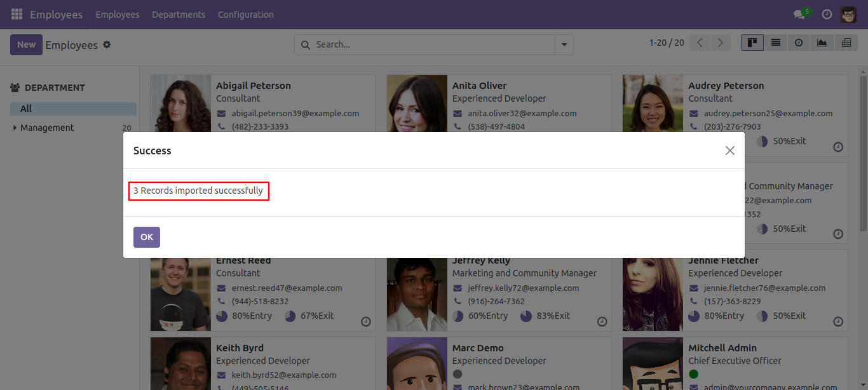Open the apps grid home menu

pyautogui.click(x=17, y=14)
